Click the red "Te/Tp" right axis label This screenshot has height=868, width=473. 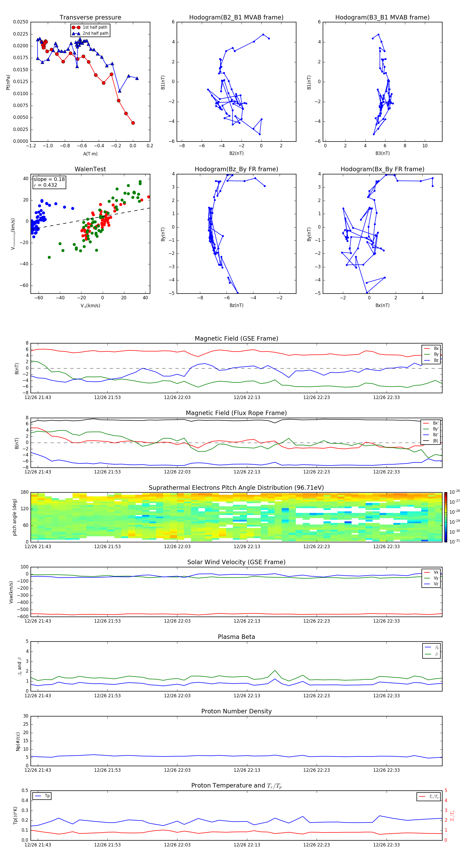point(453,815)
